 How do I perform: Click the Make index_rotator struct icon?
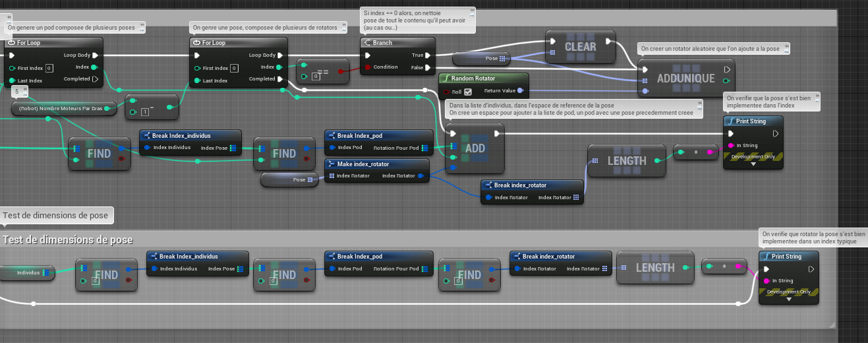click(x=332, y=164)
